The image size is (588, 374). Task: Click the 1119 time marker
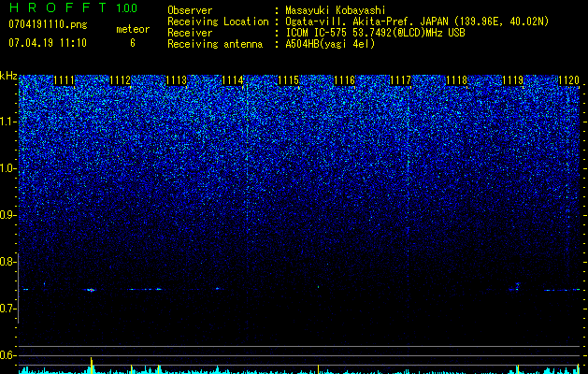coord(512,80)
